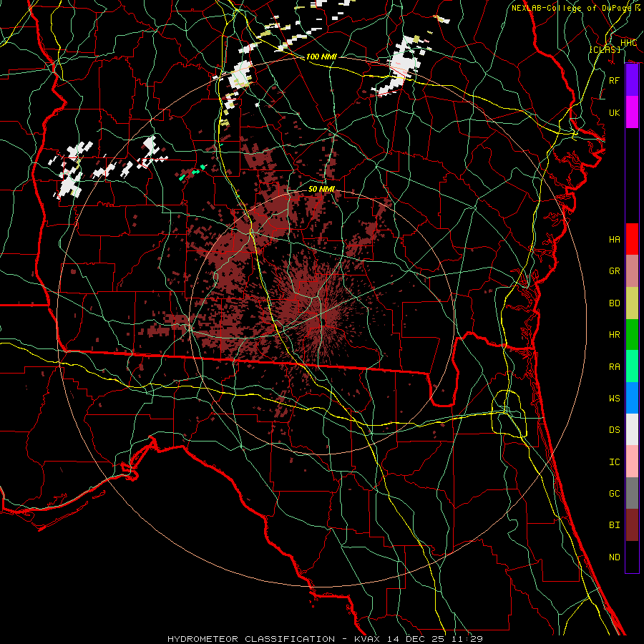Click the 50 NMI range ring label
The height and width of the screenshot is (644, 644).
click(321, 189)
